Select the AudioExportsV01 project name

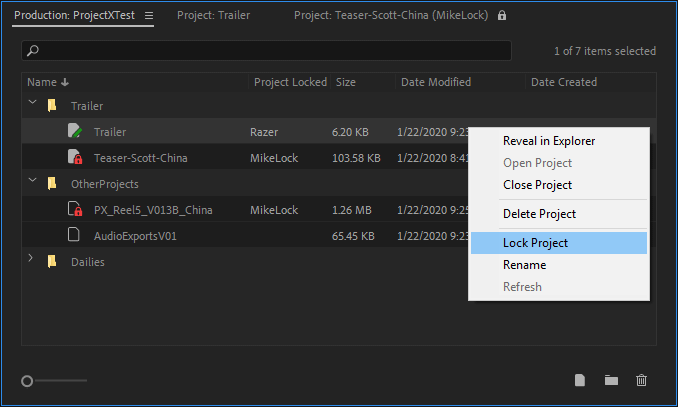(x=135, y=236)
